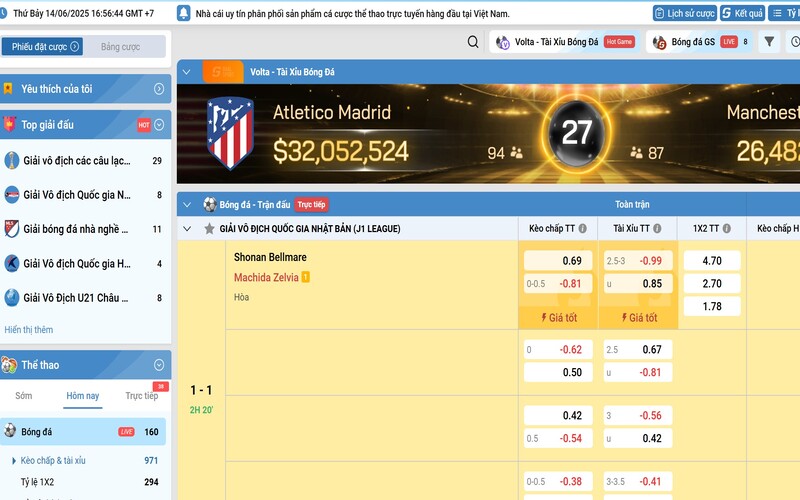The height and width of the screenshot is (500, 800).
Task: Click the Thể thao sports icon
Action: coord(9,365)
